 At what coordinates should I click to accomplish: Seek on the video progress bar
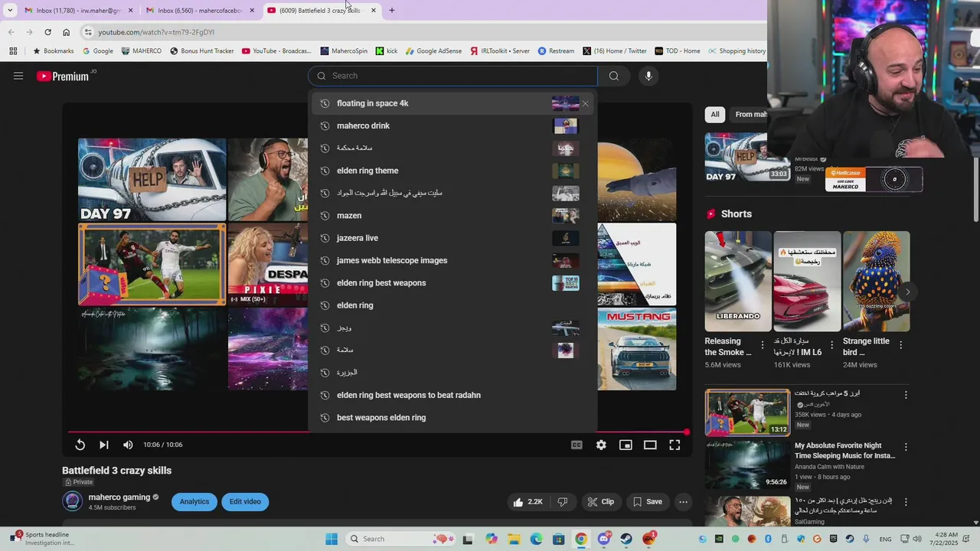(377, 432)
